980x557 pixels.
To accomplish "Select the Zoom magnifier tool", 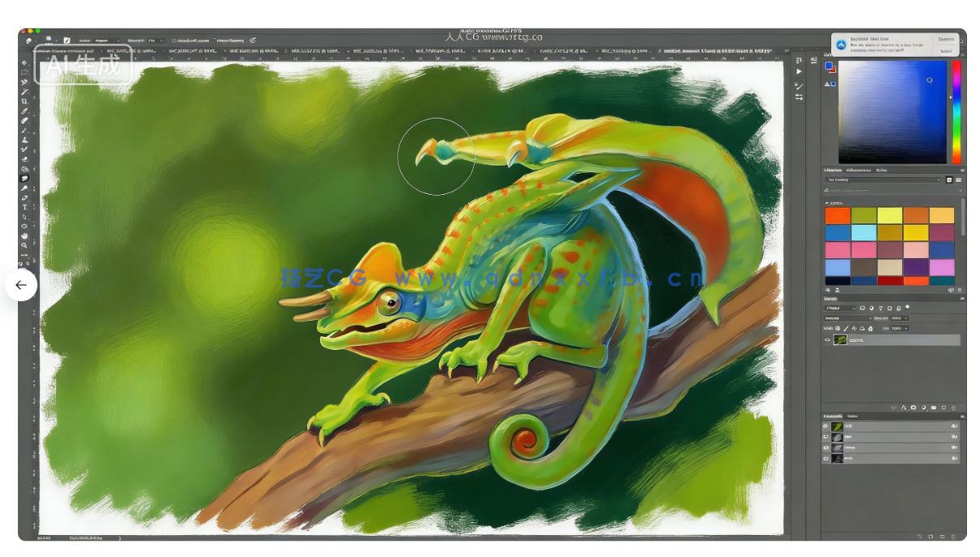I will coord(24,245).
